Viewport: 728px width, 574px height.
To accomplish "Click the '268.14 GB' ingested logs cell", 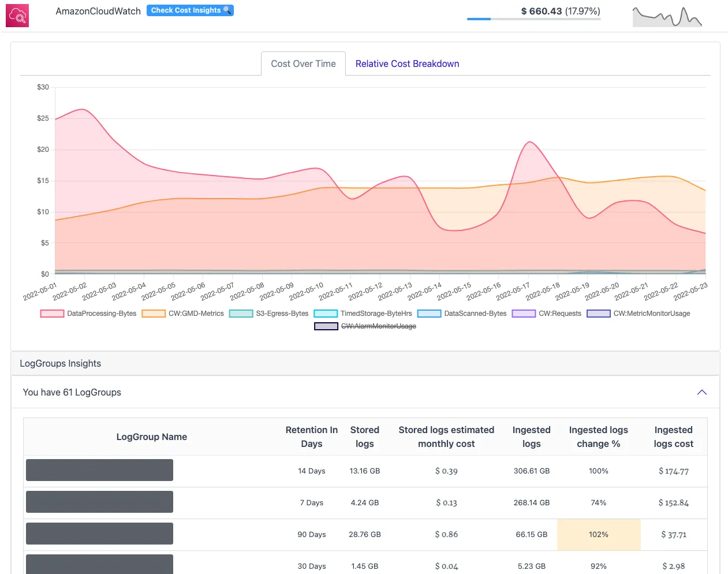I will [532, 503].
